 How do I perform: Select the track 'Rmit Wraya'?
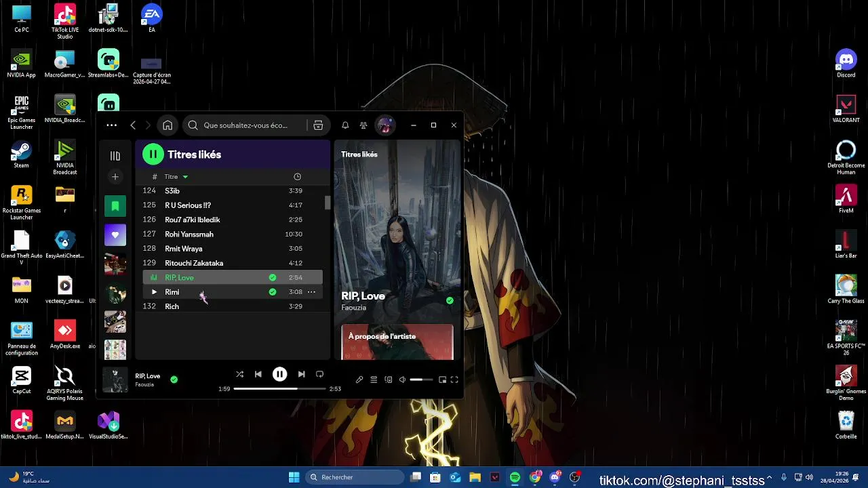[x=233, y=249]
